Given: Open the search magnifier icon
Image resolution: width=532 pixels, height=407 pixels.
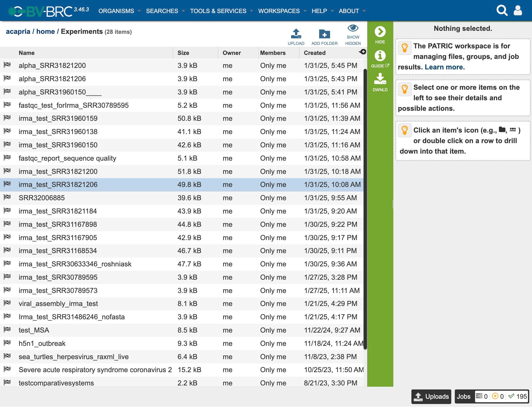Looking at the screenshot, I should click(502, 11).
